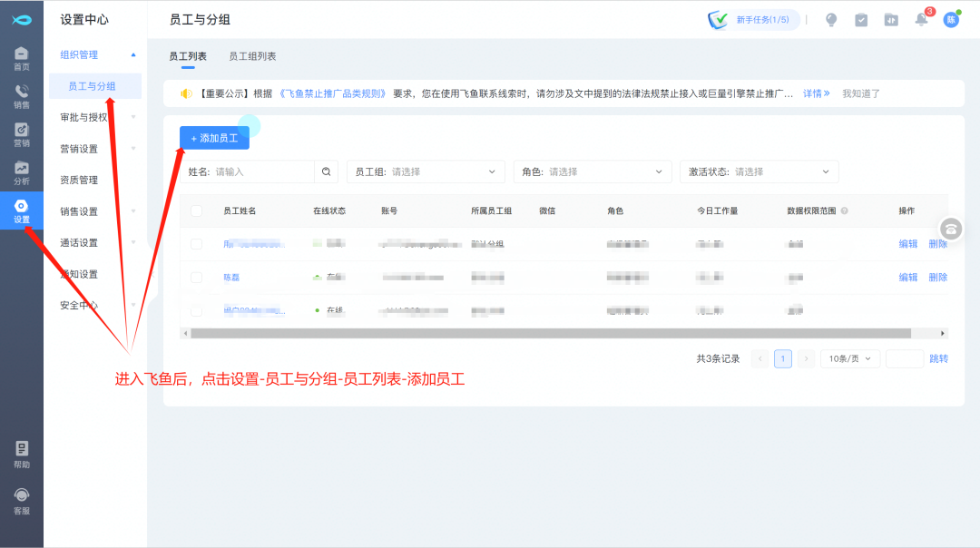Open the 客服 customer service icon
The height and width of the screenshot is (548, 980).
21,500
